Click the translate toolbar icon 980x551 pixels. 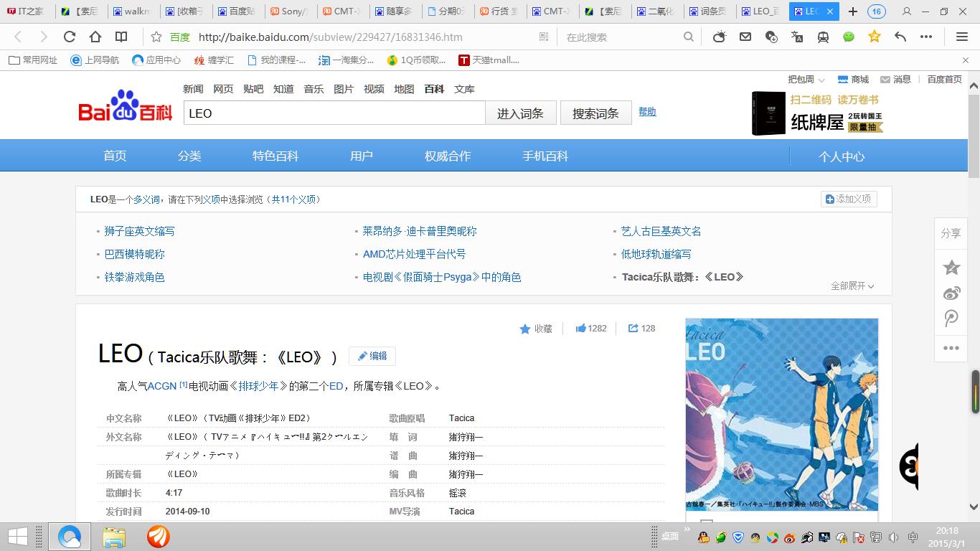point(797,37)
